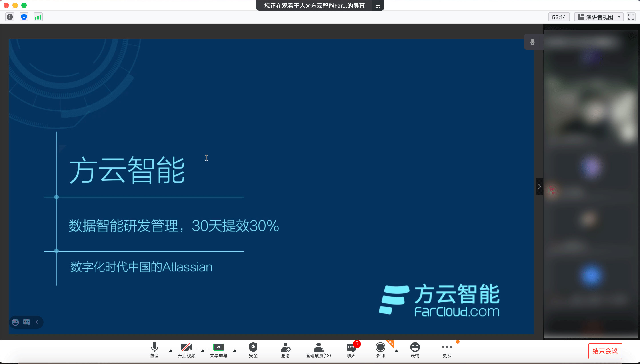Open the meeting information icon
The width and height of the screenshot is (640, 364).
(10, 17)
